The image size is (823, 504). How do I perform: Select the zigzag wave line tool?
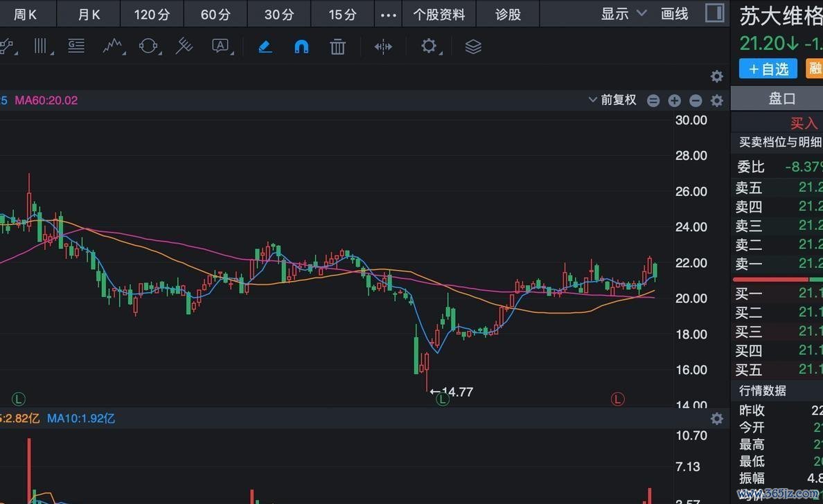(x=113, y=46)
